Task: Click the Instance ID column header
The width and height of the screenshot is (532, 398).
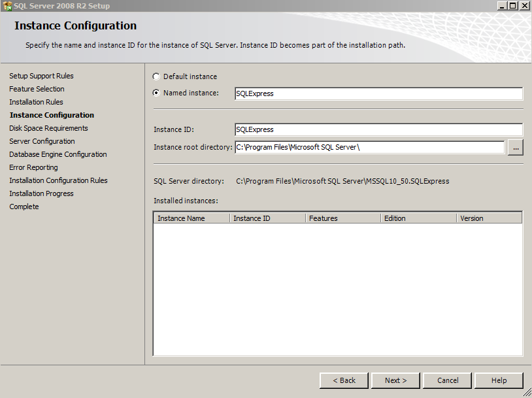Action: tap(268, 218)
